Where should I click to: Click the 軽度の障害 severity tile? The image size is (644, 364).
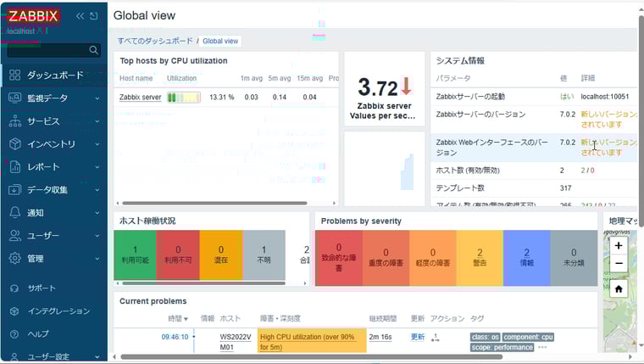click(433, 258)
